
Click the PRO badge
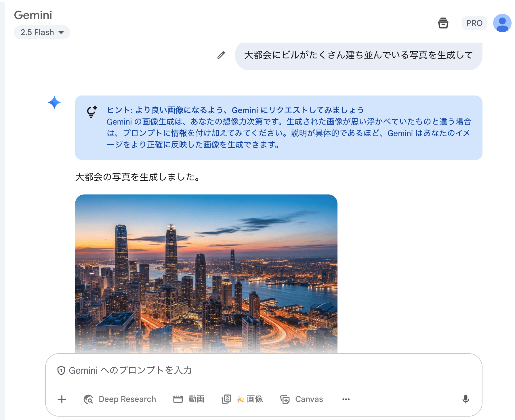click(x=474, y=23)
